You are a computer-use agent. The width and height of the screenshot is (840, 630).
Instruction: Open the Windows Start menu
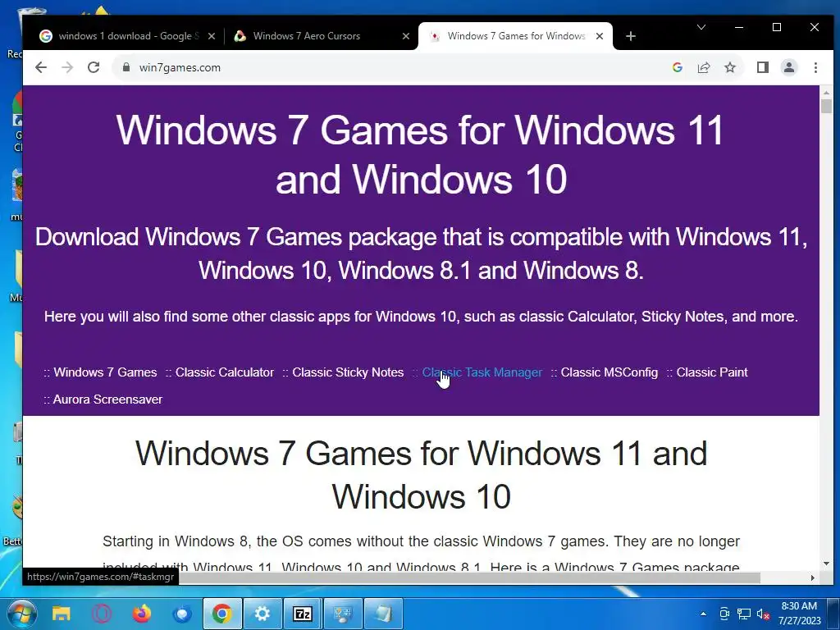[x=21, y=614]
